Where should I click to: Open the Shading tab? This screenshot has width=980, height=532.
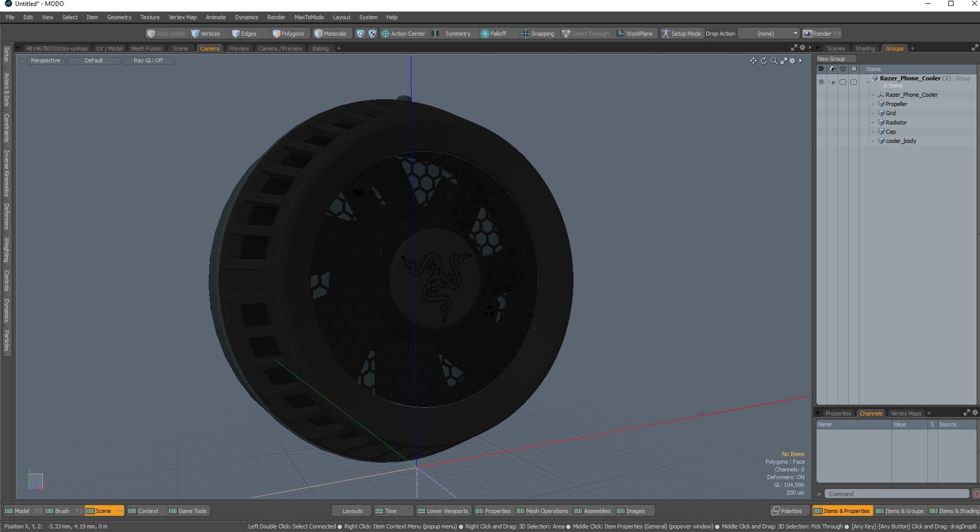tap(865, 48)
